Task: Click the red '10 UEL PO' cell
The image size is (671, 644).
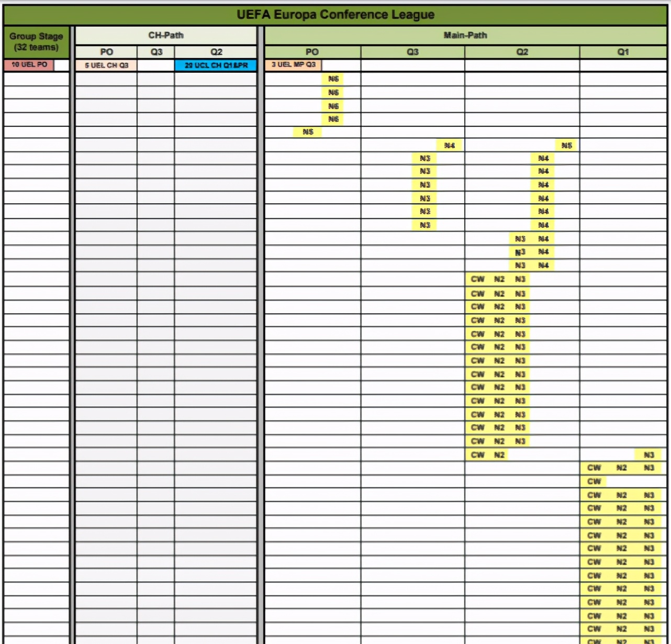Action: 29,65
